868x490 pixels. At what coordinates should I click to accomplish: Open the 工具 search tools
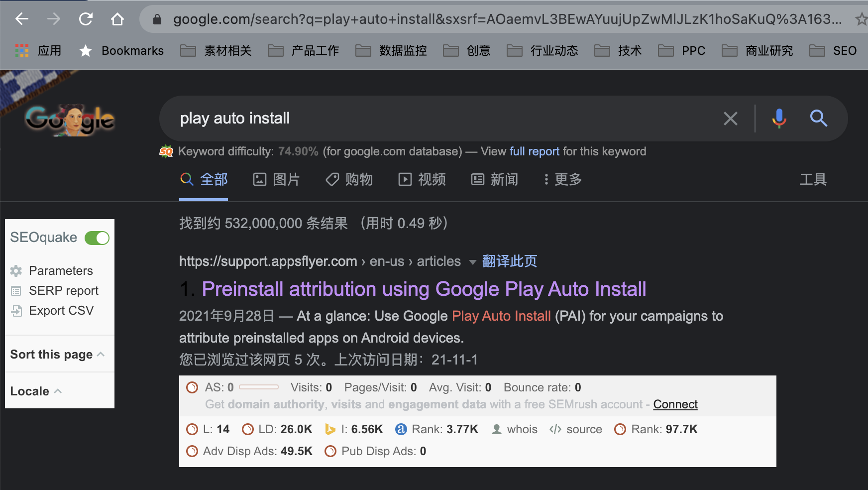coord(813,179)
